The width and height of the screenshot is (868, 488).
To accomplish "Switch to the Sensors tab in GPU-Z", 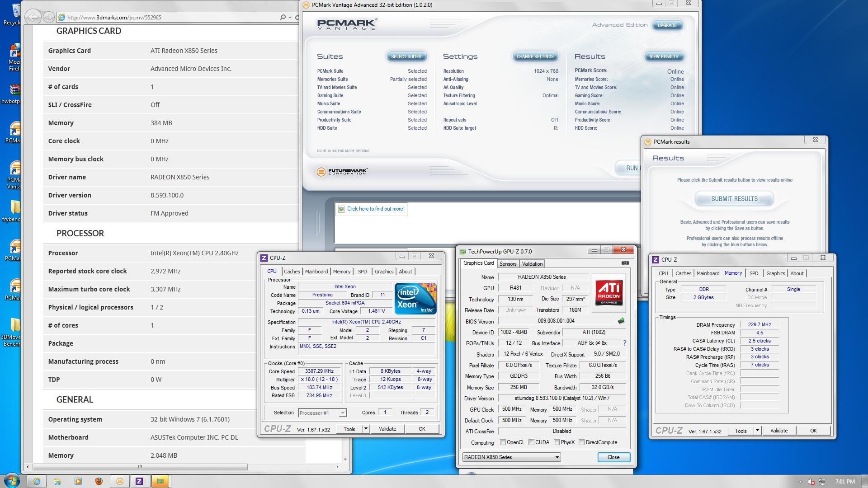I will (508, 264).
